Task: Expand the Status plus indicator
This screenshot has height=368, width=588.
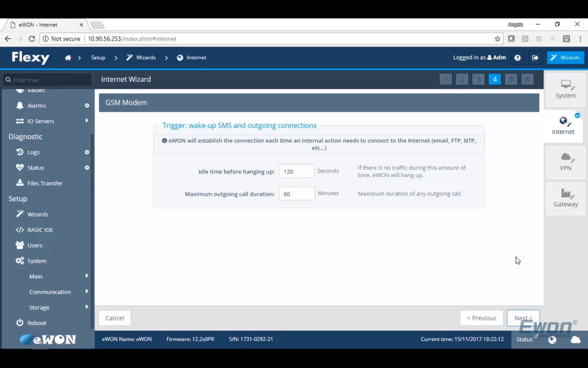Action: tap(87, 168)
